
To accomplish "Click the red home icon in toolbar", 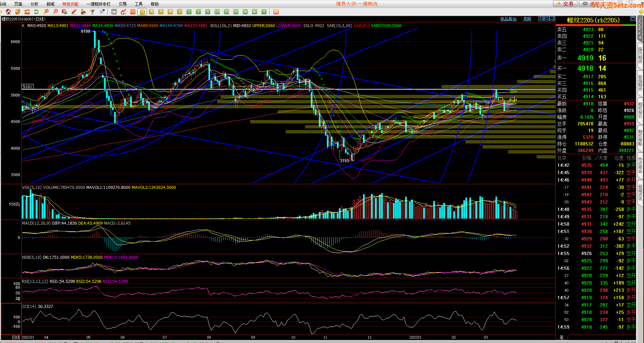I will pos(8,12).
